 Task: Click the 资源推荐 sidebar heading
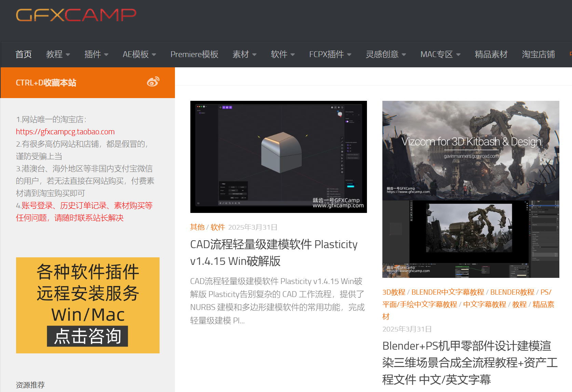[30, 385]
